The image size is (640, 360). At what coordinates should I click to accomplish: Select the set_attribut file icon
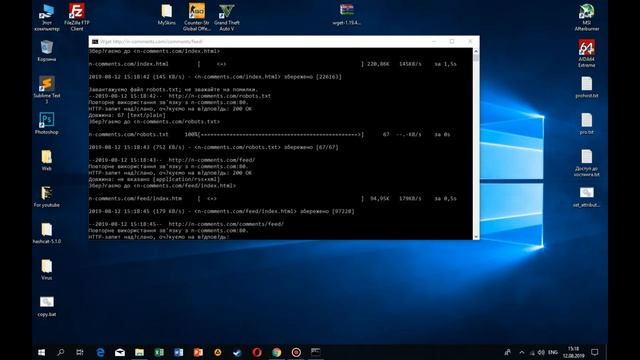pyautogui.click(x=587, y=196)
